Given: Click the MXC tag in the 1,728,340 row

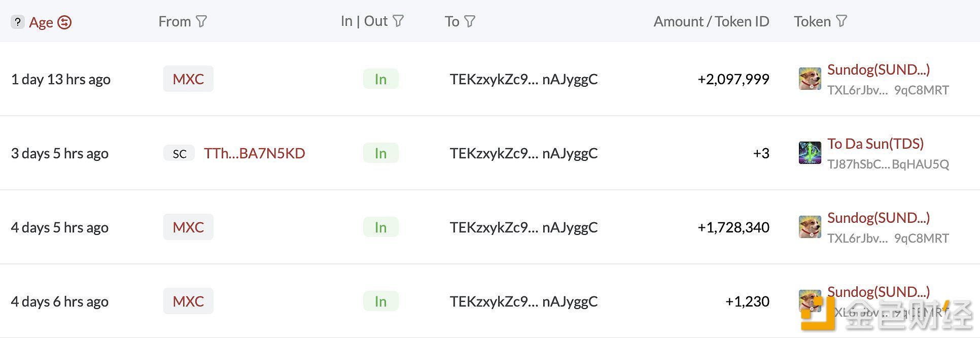Looking at the screenshot, I should click(x=188, y=227).
